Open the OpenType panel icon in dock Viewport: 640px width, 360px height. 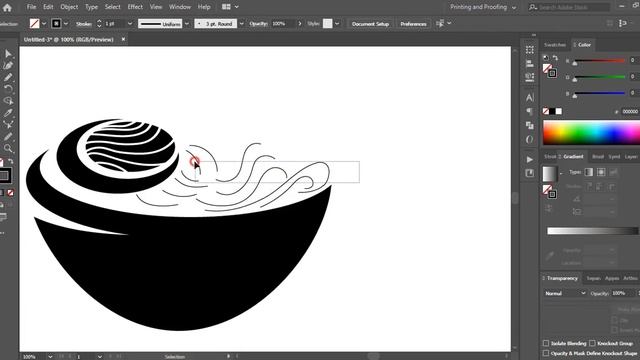tap(530, 139)
